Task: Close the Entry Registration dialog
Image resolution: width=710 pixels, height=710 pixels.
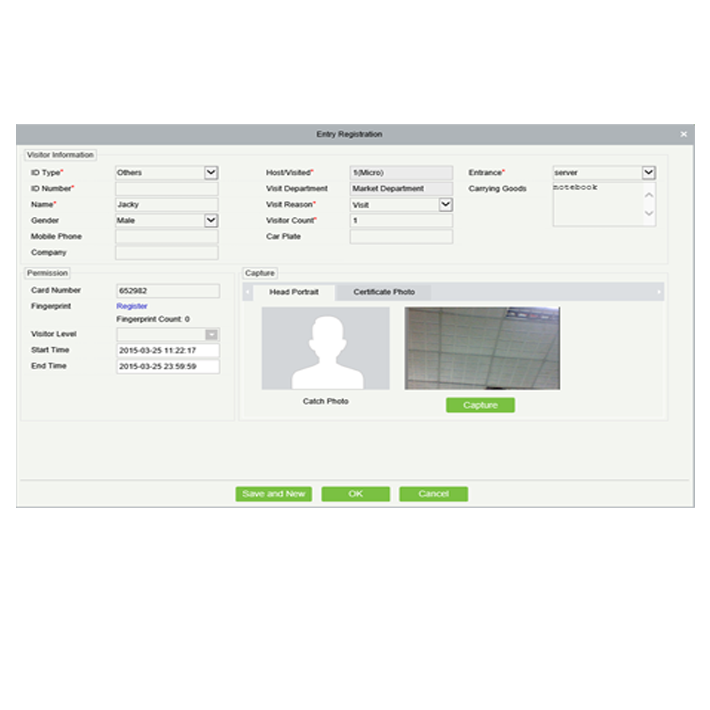Action: coord(684,134)
